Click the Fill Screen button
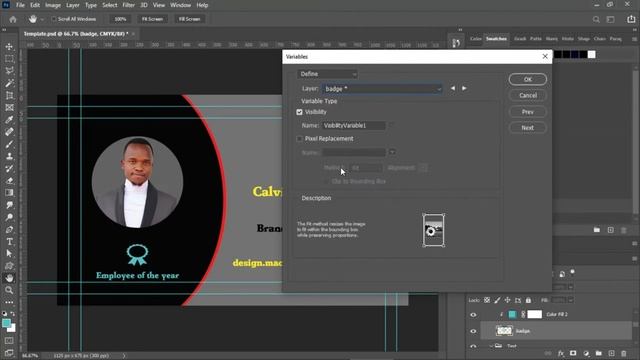640x360 pixels. point(189,19)
